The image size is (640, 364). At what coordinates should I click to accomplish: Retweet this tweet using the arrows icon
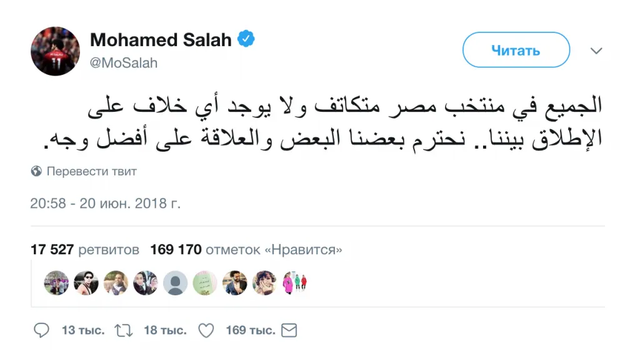124,330
